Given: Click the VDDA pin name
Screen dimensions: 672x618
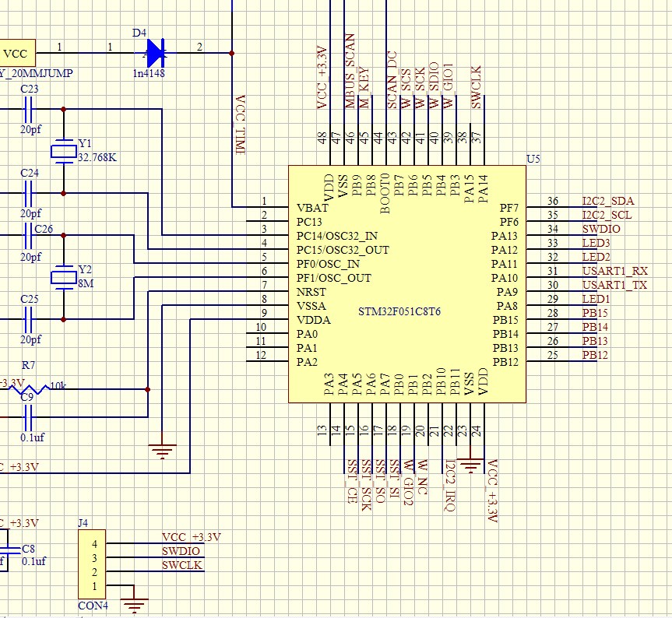Looking at the screenshot, I should 313,320.
